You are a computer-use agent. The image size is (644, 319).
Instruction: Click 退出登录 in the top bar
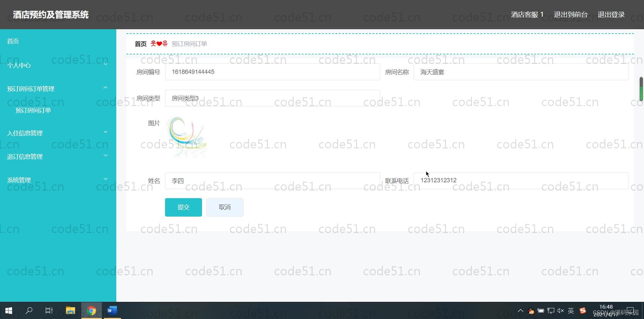tap(611, 14)
